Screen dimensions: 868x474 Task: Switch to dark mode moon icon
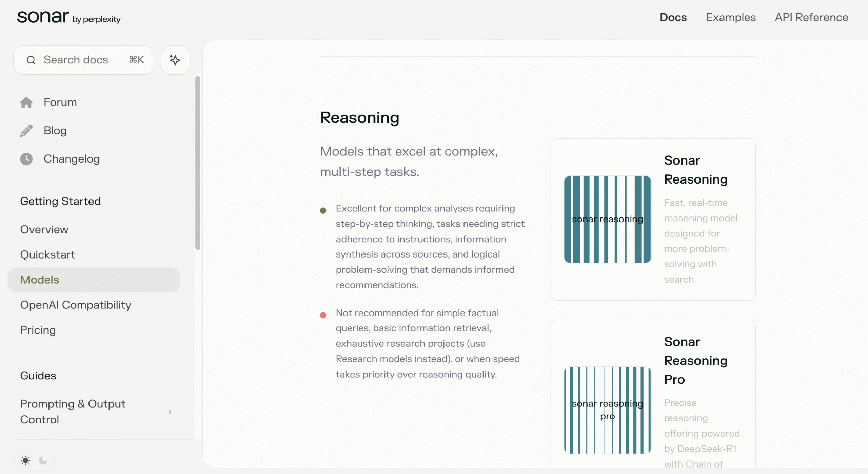(43, 460)
